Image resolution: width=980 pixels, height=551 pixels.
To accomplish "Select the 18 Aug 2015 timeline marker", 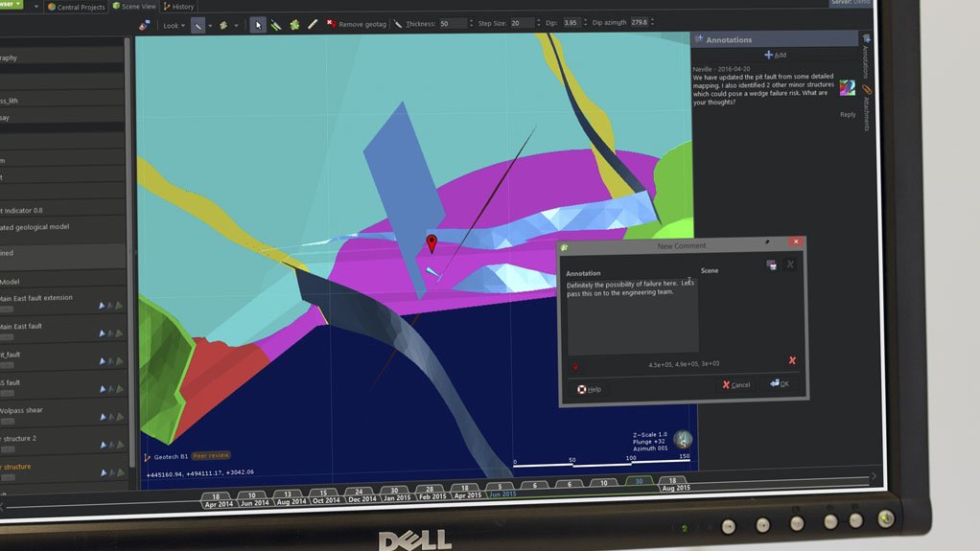I will pos(674,484).
